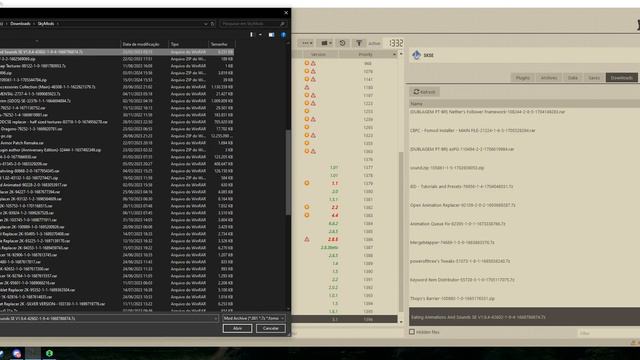Select the DDCSE replacer half sized textures file
Image resolution: width=640 pixels, height=360 pixels.
(117, 122)
